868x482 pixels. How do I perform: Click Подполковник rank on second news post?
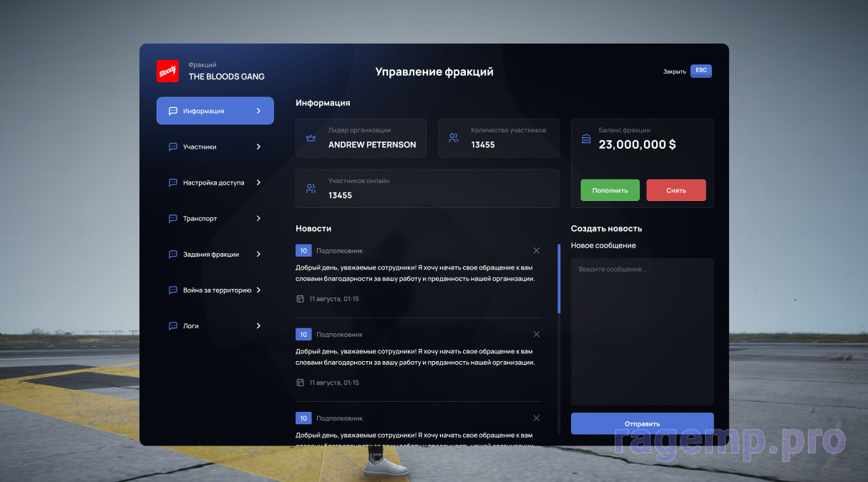[340, 335]
